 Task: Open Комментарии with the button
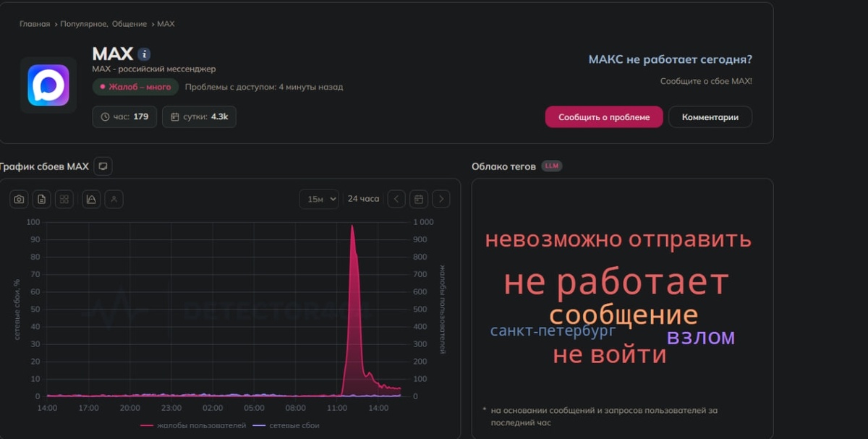tap(710, 116)
